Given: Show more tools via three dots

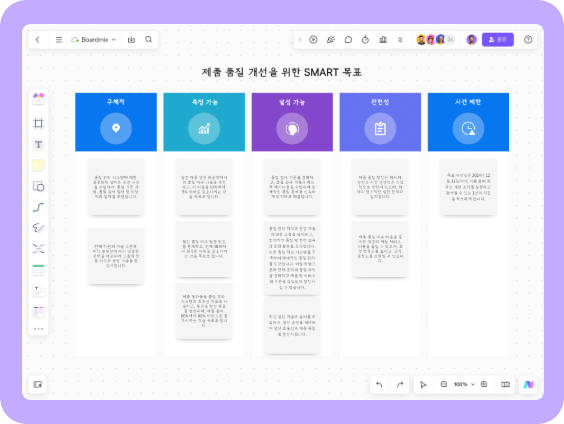Looking at the screenshot, I should (x=38, y=329).
